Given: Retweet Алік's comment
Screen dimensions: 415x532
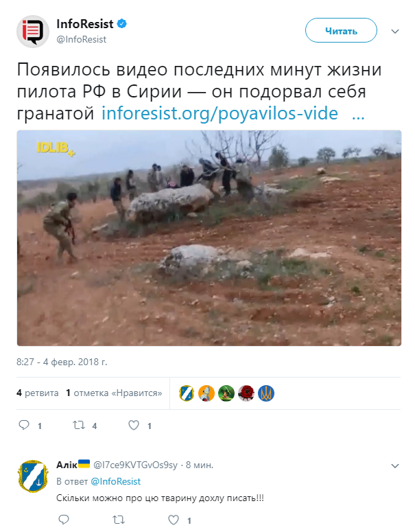Looking at the screenshot, I should pyautogui.click(x=119, y=520).
